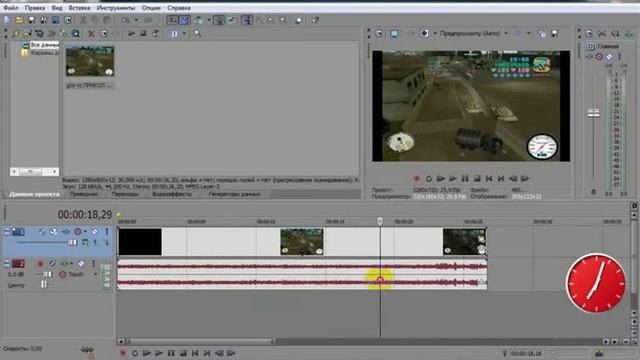Image resolution: width=640 pixels, height=360 pixels.
Task: Click the Open project folder icon
Action: (x=19, y=20)
